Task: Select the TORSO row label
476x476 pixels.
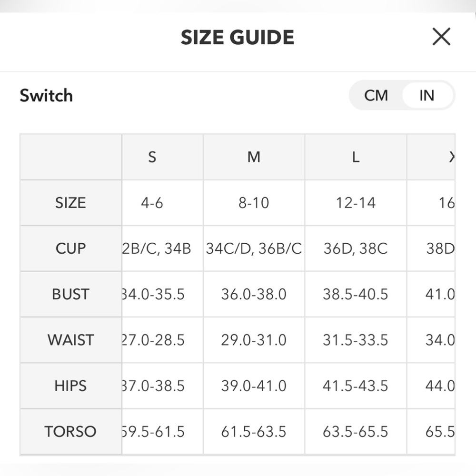Action: [71, 431]
